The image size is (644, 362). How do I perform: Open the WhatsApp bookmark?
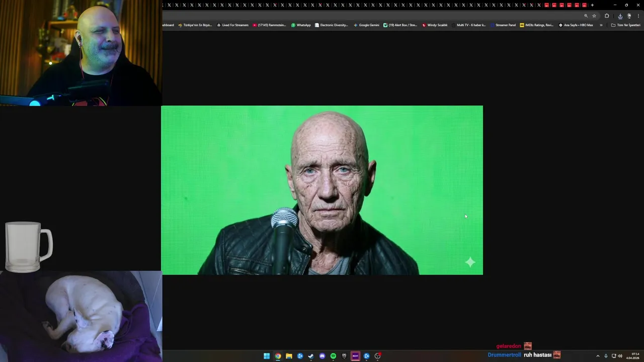tap(301, 25)
